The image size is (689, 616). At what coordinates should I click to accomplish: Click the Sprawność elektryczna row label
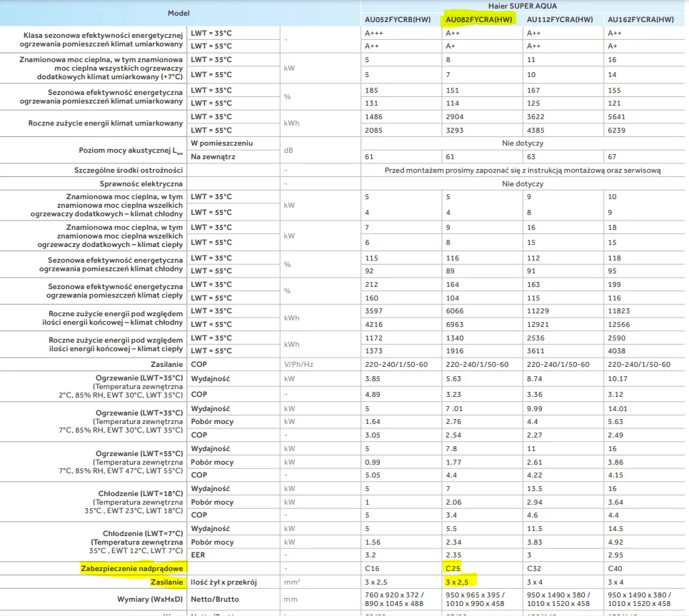point(141,184)
